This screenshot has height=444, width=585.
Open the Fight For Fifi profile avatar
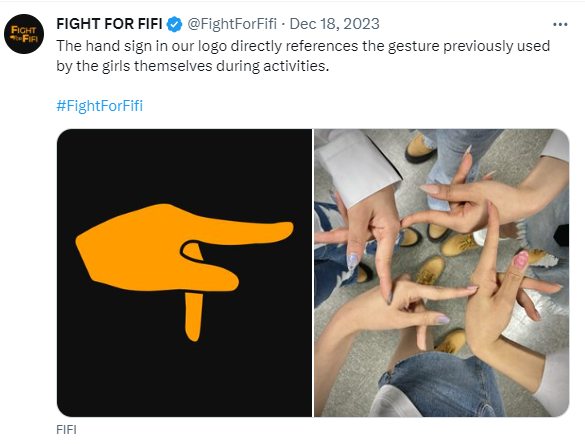click(24, 34)
